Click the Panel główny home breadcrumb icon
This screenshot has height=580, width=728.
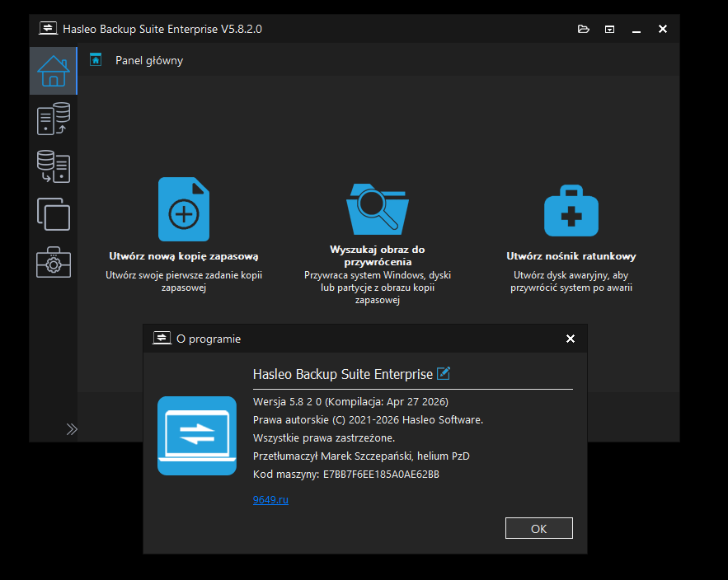tap(96, 60)
